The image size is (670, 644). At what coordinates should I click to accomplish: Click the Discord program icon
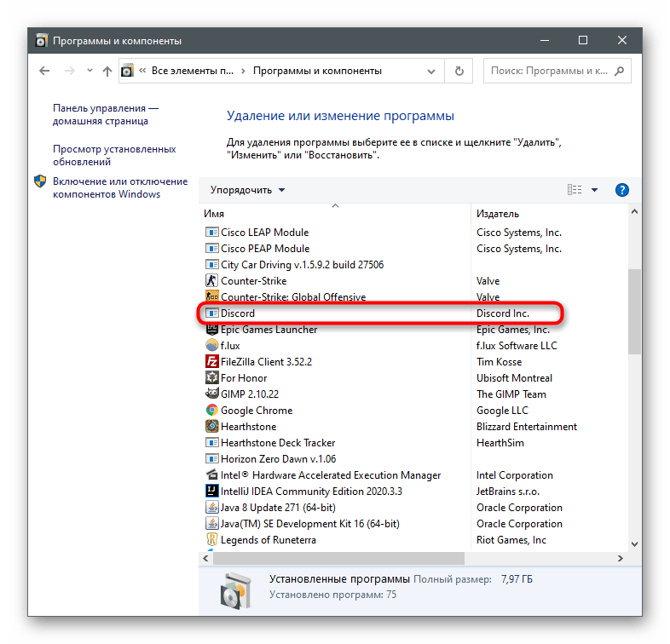pos(212,313)
